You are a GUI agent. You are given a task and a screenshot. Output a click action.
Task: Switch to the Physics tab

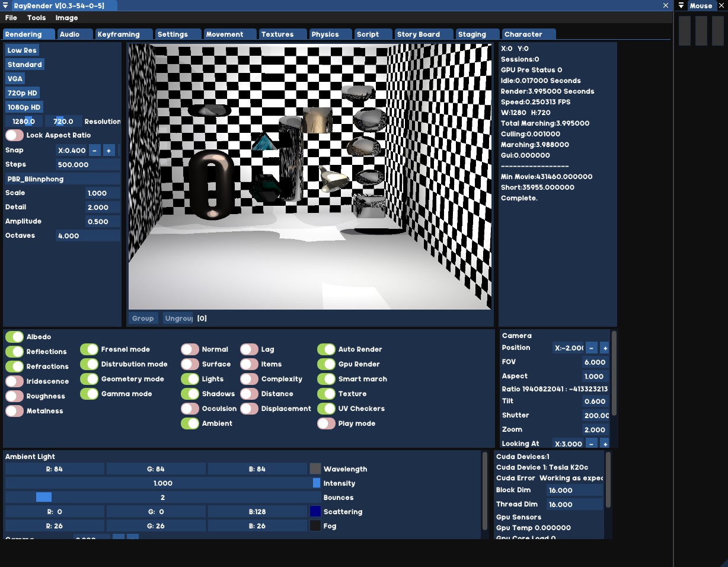(325, 34)
